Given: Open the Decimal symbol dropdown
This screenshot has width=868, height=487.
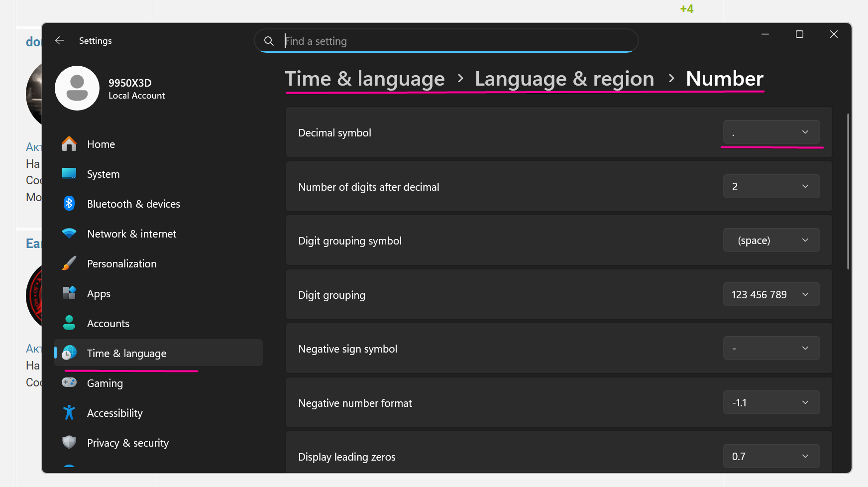Looking at the screenshot, I should pos(771,132).
